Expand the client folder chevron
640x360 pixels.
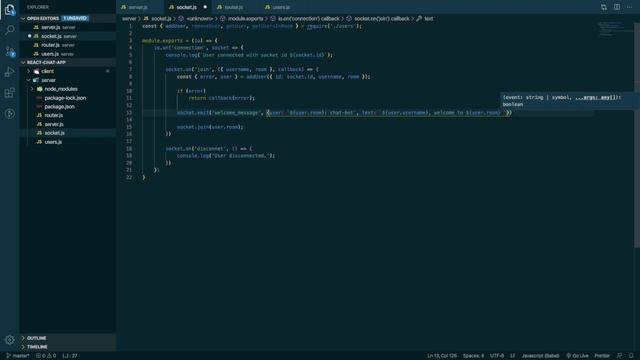click(29, 71)
